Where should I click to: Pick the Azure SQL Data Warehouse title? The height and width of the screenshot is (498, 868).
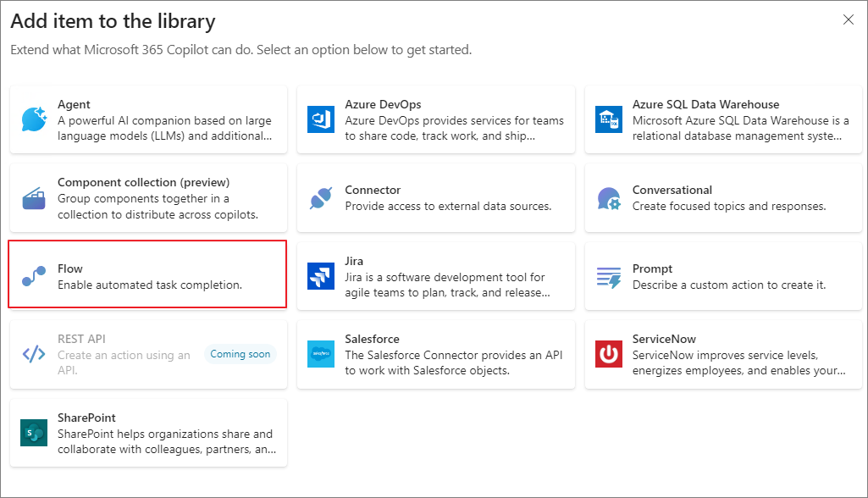705,104
